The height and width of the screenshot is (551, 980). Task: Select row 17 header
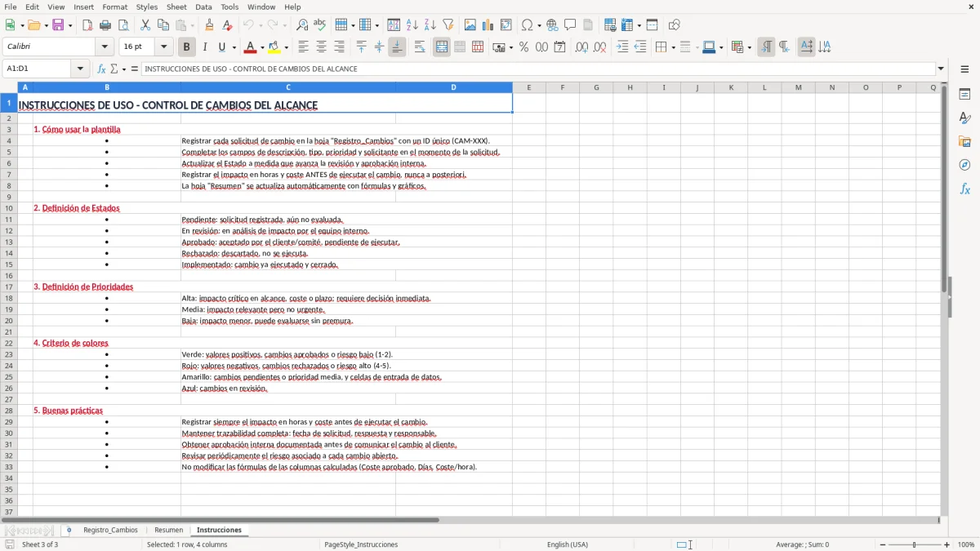point(9,287)
